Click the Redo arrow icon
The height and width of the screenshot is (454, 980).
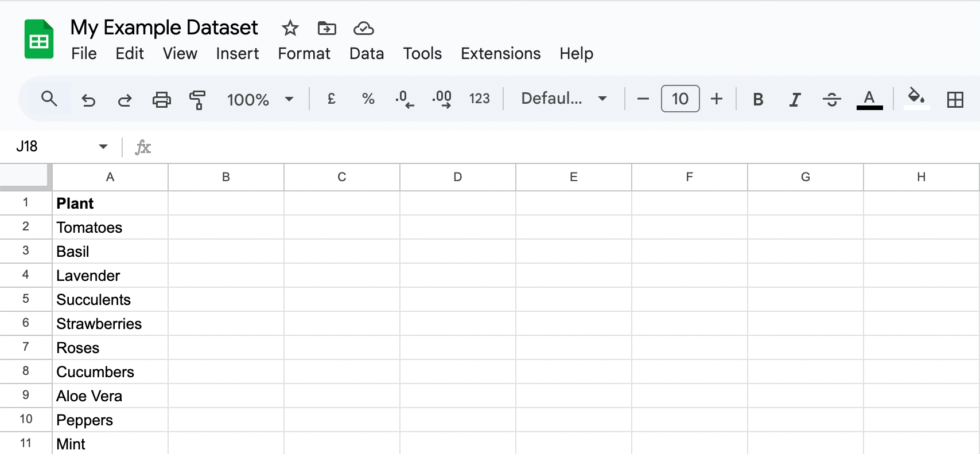[125, 100]
